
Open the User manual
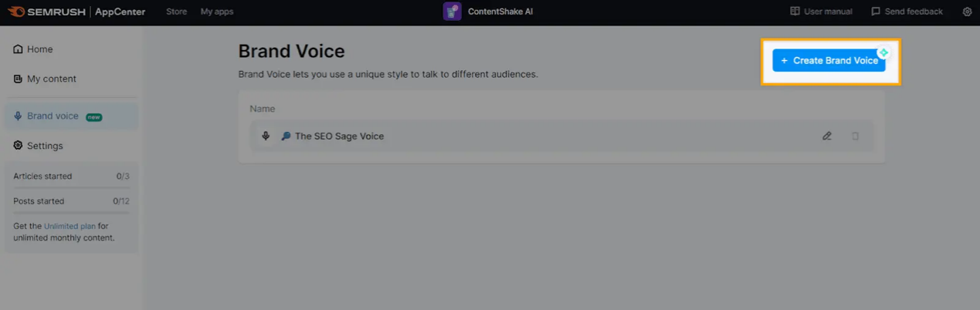[821, 12]
